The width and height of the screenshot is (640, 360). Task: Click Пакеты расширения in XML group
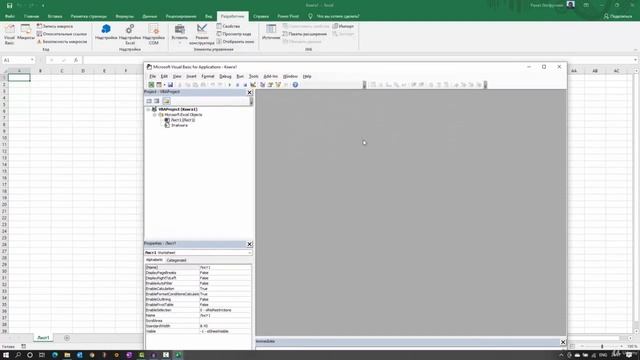304,34
